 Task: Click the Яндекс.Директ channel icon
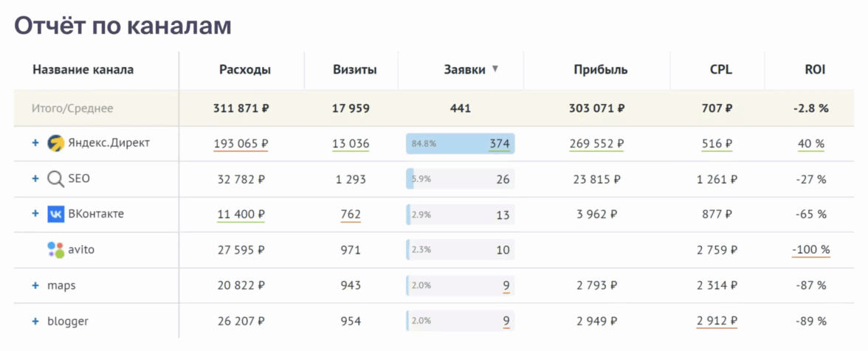(x=56, y=143)
